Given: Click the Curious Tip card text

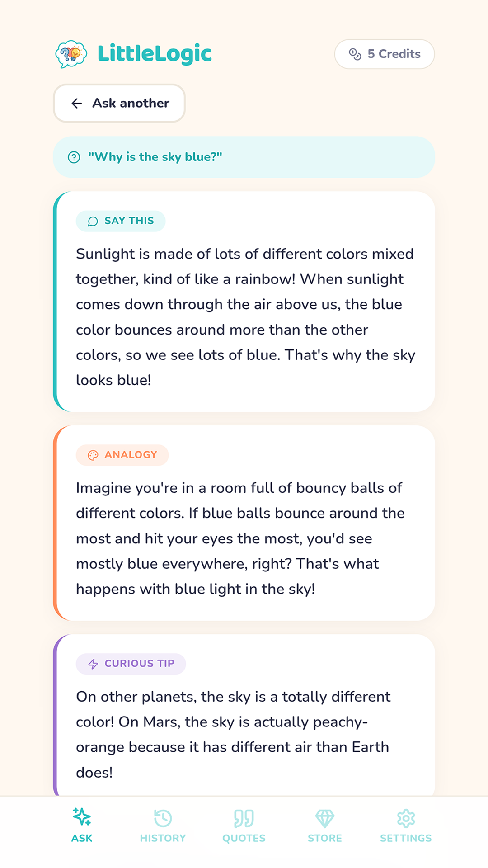Looking at the screenshot, I should click(x=233, y=735).
